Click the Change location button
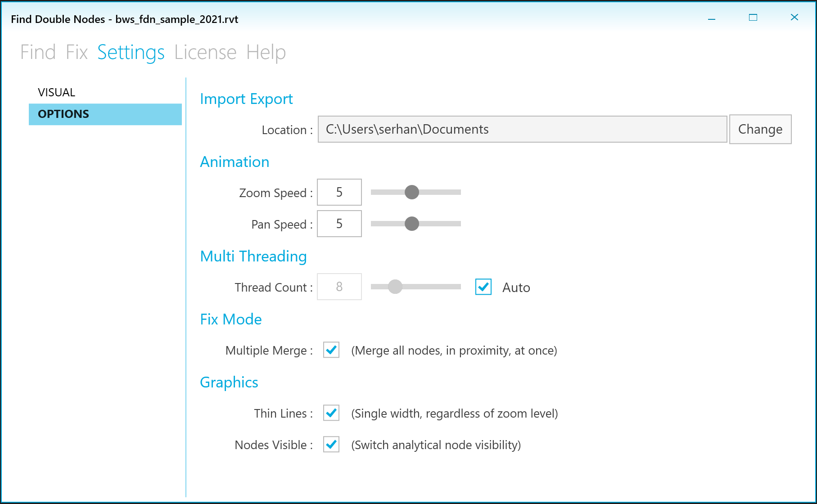Screen dimensions: 817x504 point(760,129)
